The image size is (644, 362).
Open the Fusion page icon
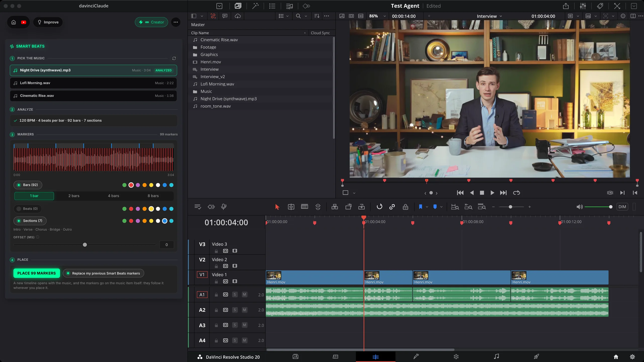[x=416, y=356]
